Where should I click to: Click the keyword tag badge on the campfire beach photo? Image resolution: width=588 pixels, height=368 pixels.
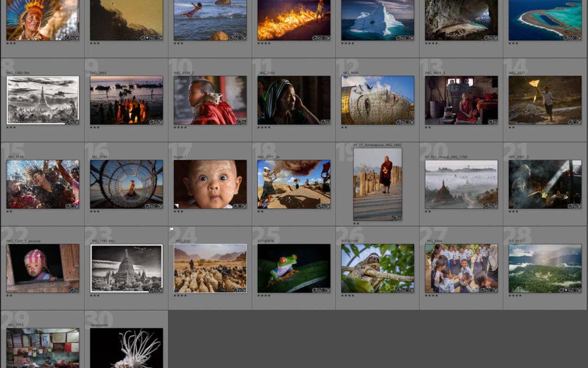click(151, 122)
